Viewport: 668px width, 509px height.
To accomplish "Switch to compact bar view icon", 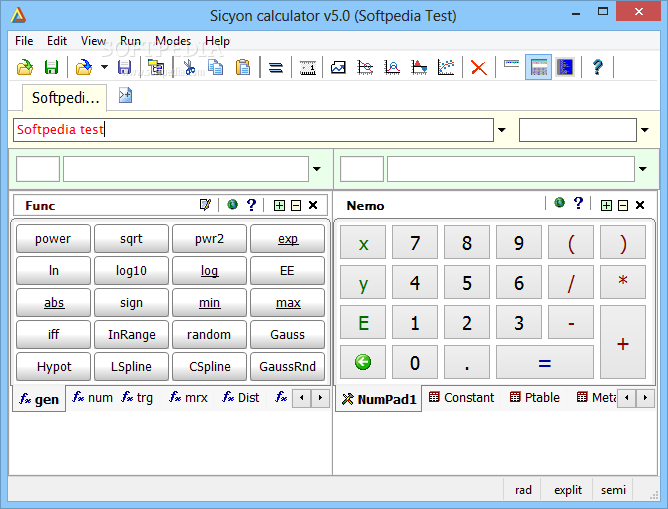I will point(511,64).
